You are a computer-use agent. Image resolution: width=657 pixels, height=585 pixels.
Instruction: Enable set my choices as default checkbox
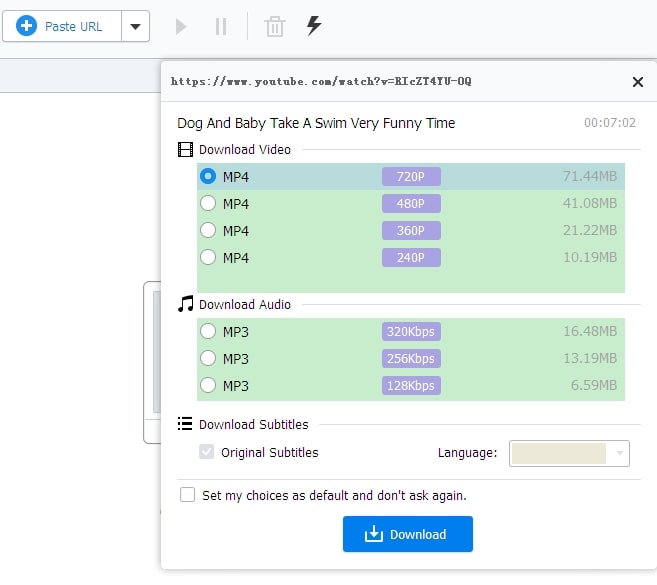(187, 495)
